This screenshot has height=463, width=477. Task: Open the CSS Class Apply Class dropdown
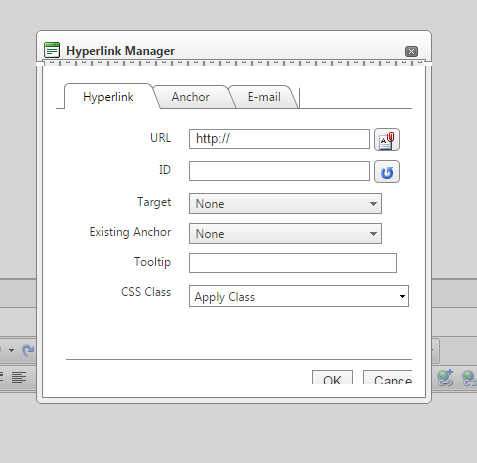coord(299,296)
